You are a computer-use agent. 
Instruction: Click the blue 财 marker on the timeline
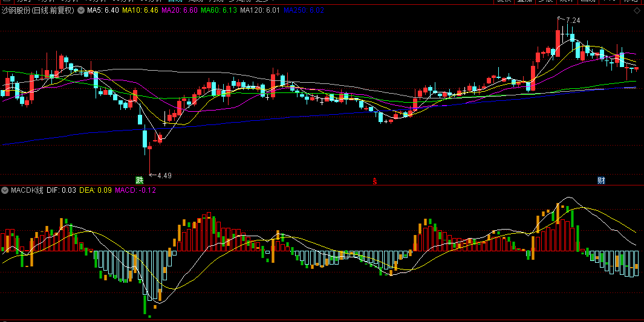[601, 180]
